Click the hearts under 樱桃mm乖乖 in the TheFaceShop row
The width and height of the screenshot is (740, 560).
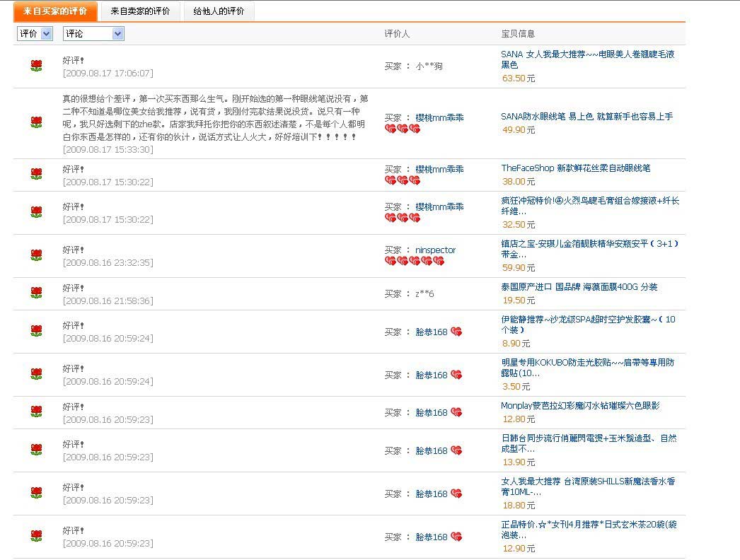point(403,180)
